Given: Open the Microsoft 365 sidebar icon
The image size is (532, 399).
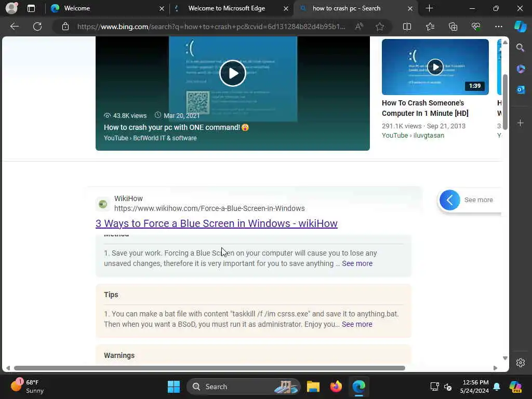Looking at the screenshot, I should (521, 69).
